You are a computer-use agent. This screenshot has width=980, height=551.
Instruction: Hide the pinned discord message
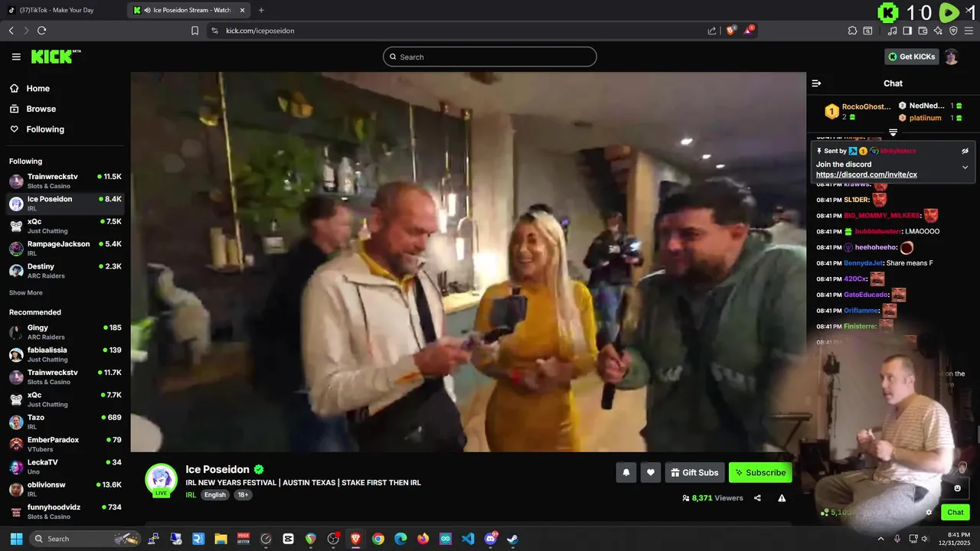pyautogui.click(x=965, y=151)
